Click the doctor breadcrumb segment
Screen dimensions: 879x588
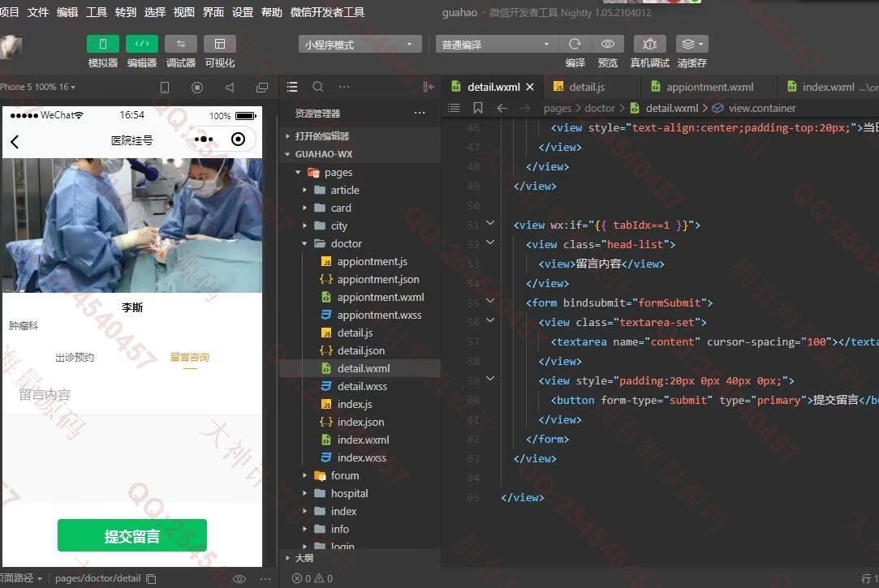click(x=600, y=108)
